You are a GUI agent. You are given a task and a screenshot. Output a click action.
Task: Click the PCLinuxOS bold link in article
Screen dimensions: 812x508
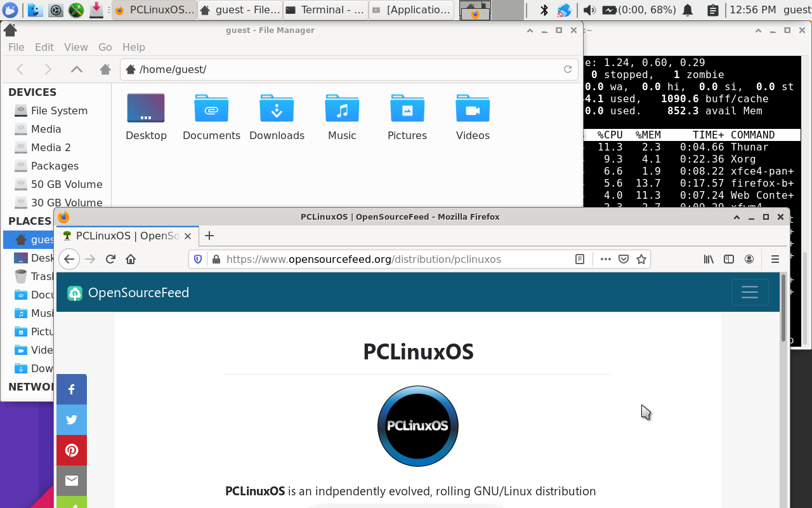tap(255, 491)
